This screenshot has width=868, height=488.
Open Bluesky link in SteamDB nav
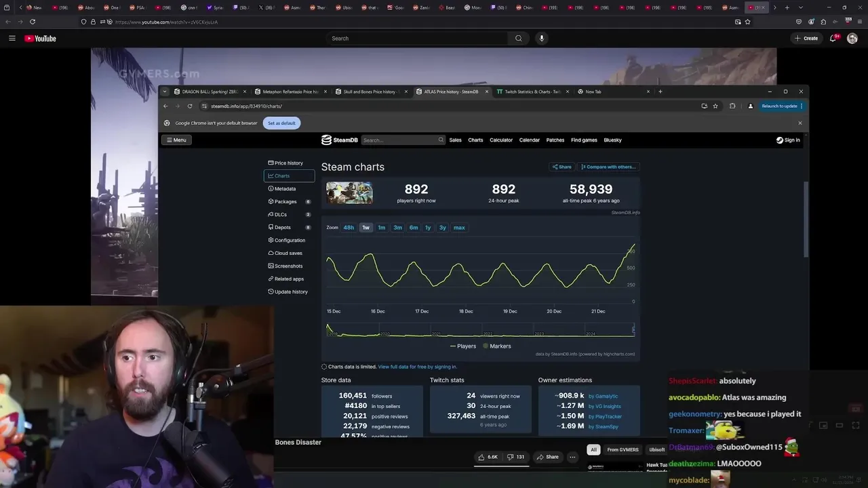tap(612, 140)
